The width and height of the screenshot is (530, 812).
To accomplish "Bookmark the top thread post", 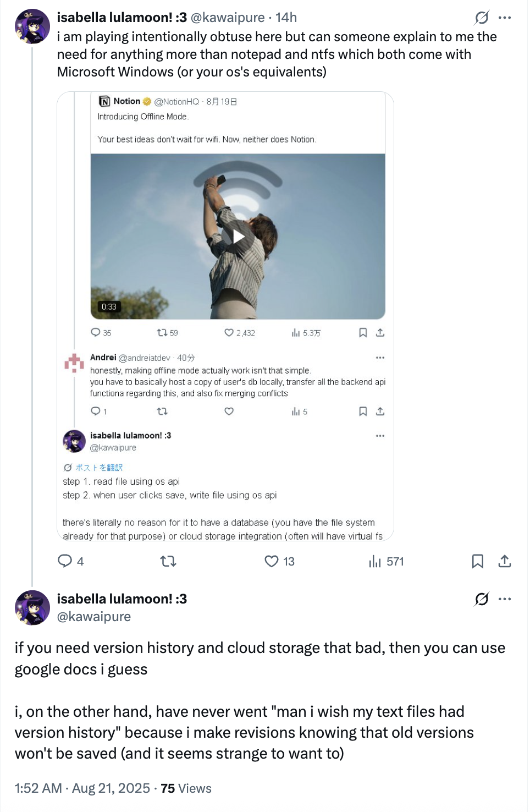I will point(478,561).
